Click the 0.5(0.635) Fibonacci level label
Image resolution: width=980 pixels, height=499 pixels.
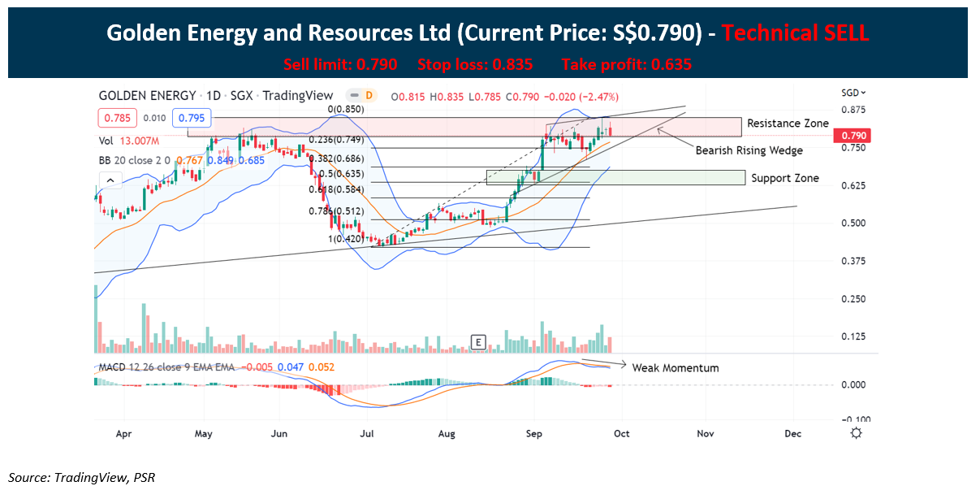(x=343, y=174)
